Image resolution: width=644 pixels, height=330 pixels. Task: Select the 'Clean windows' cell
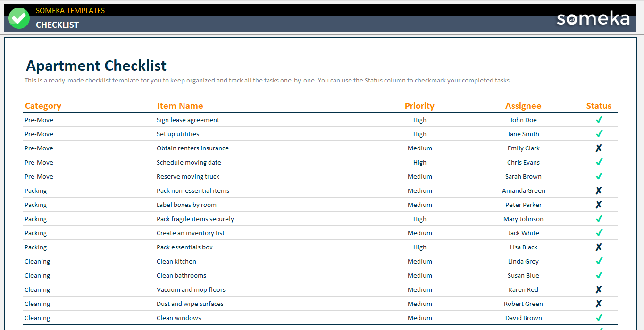(179, 318)
